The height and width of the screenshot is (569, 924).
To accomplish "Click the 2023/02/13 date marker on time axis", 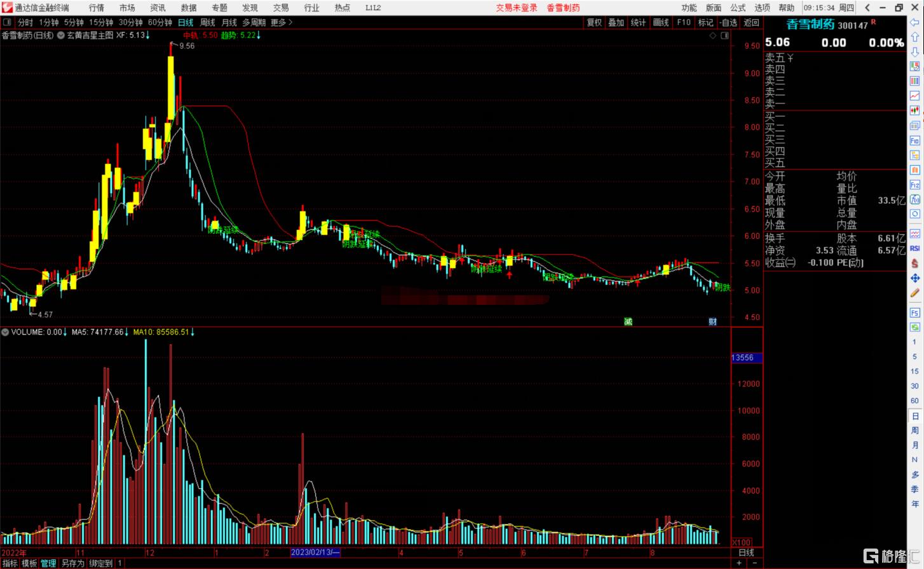I will click(316, 552).
